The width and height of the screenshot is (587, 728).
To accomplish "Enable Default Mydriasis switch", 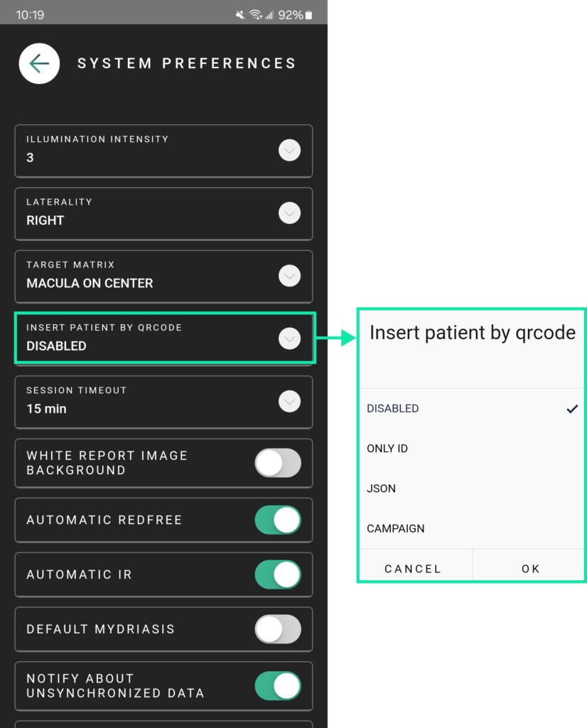I will click(x=278, y=629).
